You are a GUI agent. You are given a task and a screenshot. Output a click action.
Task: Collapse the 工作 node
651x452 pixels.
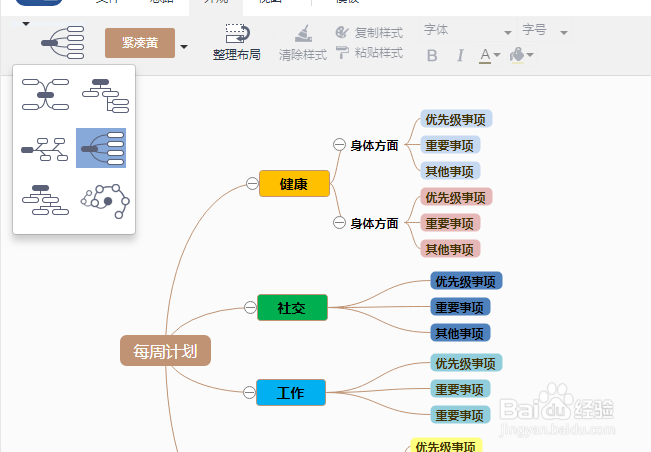(249, 392)
